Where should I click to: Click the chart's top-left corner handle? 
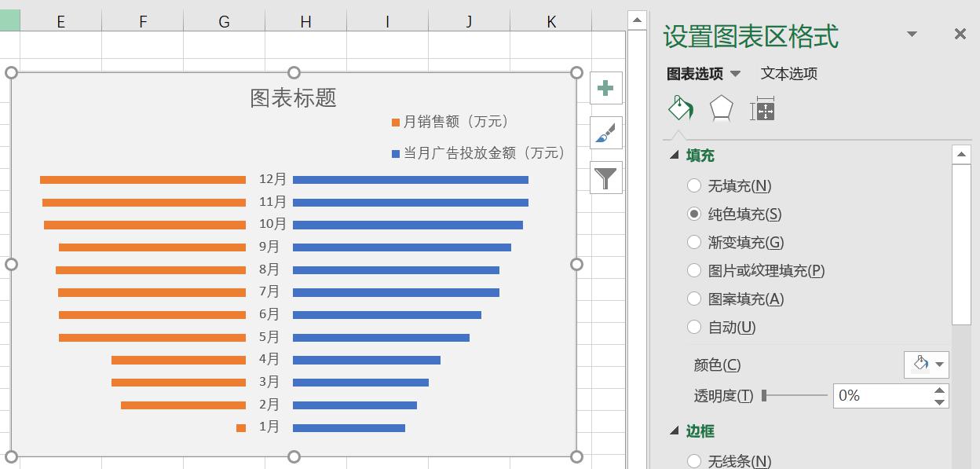(x=11, y=73)
